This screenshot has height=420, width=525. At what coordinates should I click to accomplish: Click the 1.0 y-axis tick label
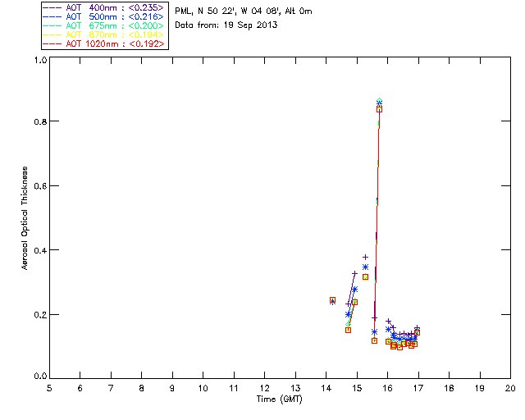(x=40, y=60)
